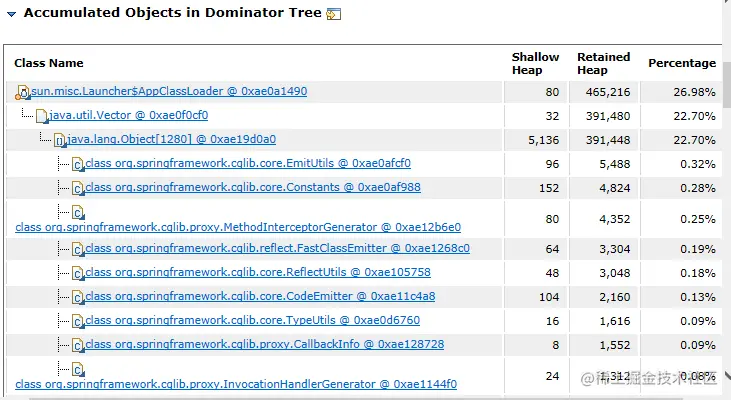The height and width of the screenshot is (400, 731).
Task: Select retained heap value 4,352
Action: point(614,219)
